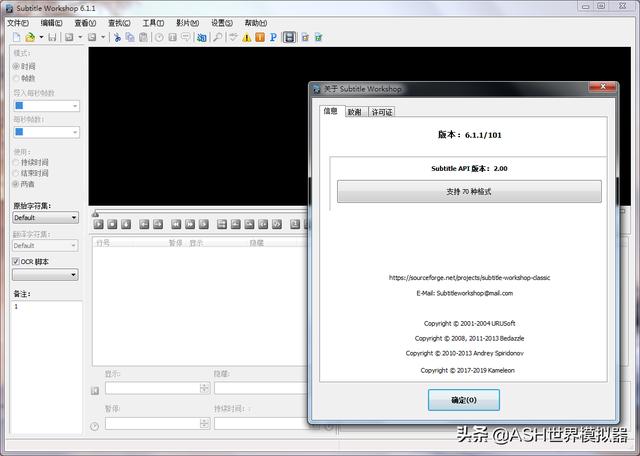Click the last toolbar icon on the right
The height and width of the screenshot is (456, 640).
click(x=318, y=38)
